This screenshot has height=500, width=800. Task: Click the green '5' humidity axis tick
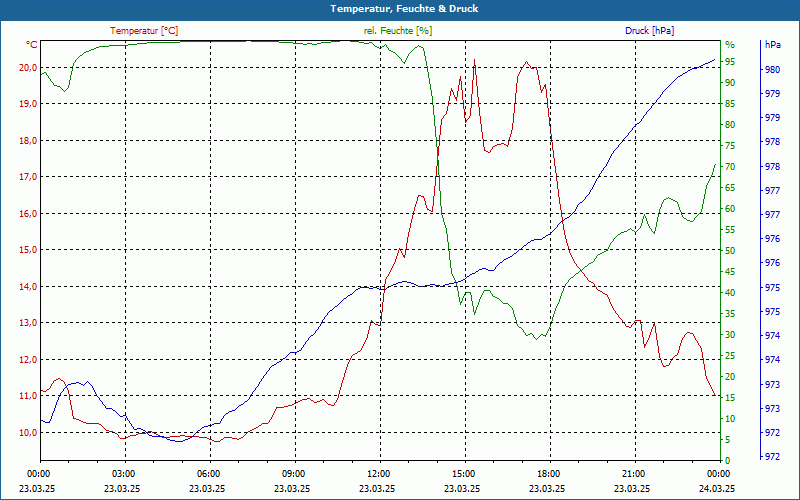tap(728, 440)
